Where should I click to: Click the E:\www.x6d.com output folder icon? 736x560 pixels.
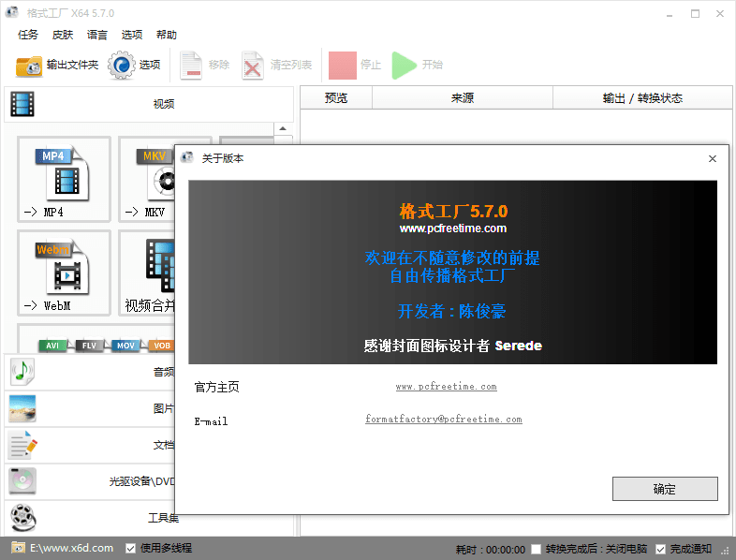[x=18, y=548]
